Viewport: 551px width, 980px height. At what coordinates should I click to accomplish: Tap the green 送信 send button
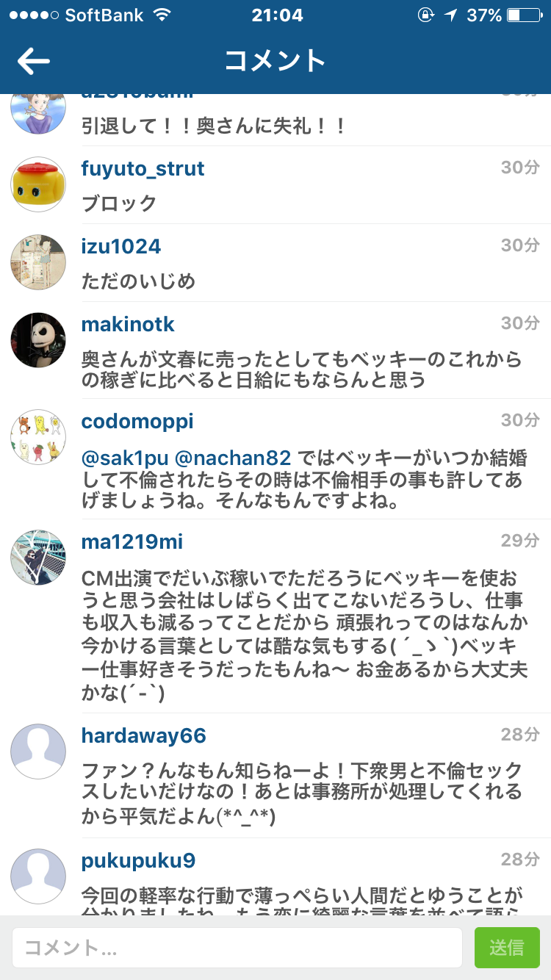[x=507, y=948]
